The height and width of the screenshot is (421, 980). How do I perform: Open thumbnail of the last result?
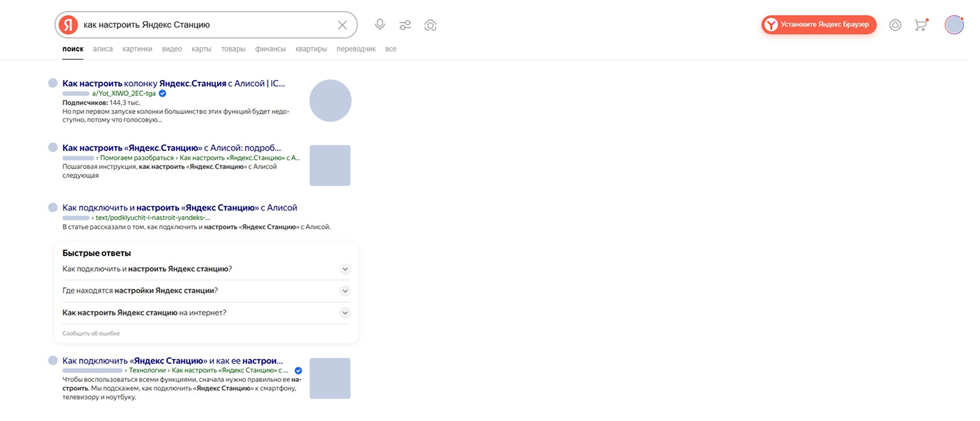[330, 378]
